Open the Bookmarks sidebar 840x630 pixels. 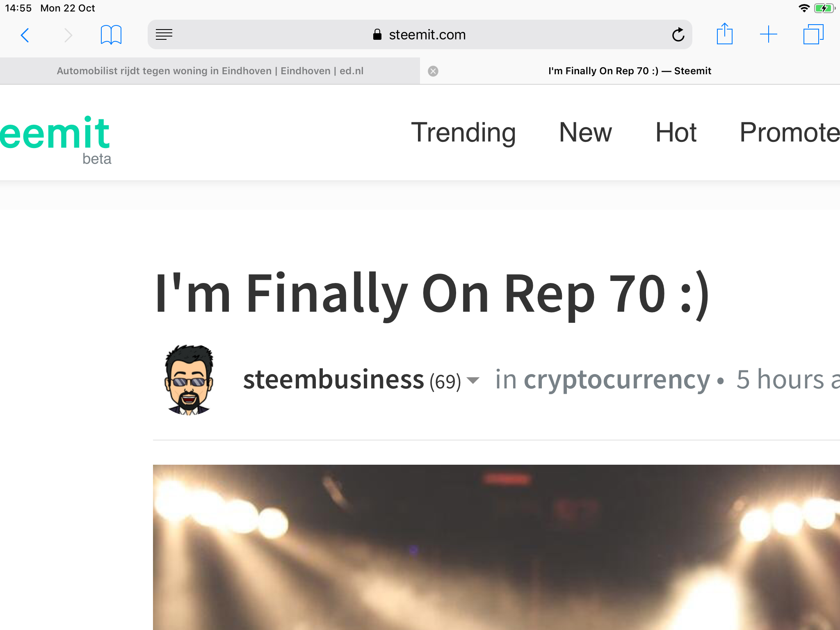click(111, 34)
